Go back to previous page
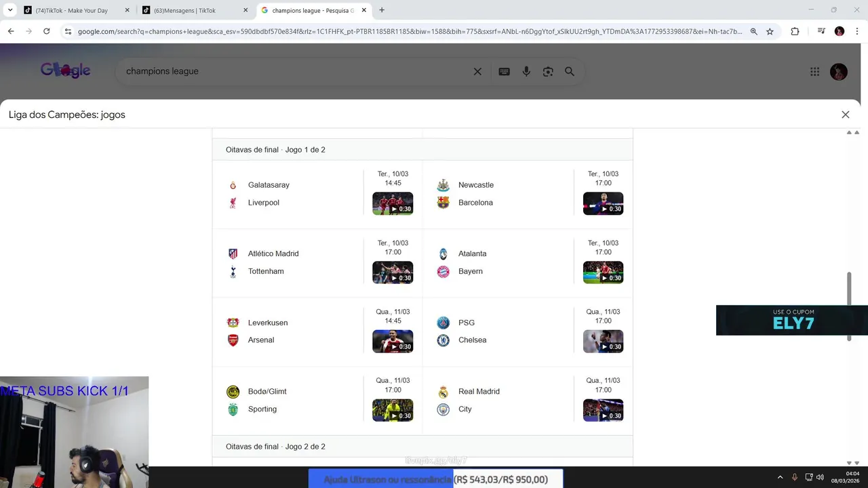The width and height of the screenshot is (868, 488). (x=11, y=31)
